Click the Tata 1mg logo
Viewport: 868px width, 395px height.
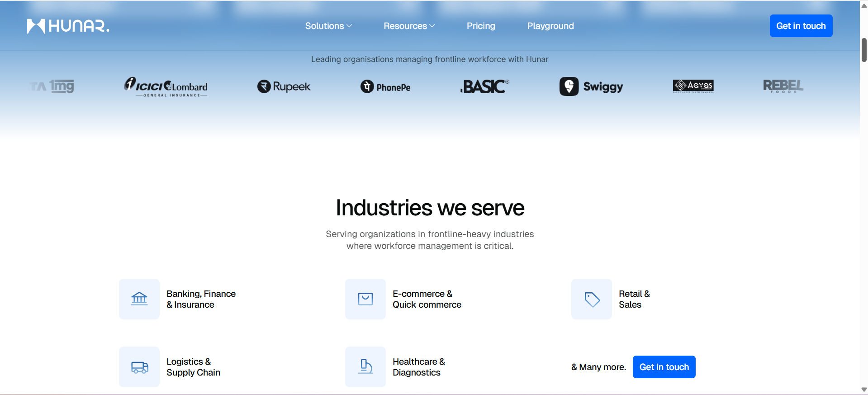[x=52, y=86]
